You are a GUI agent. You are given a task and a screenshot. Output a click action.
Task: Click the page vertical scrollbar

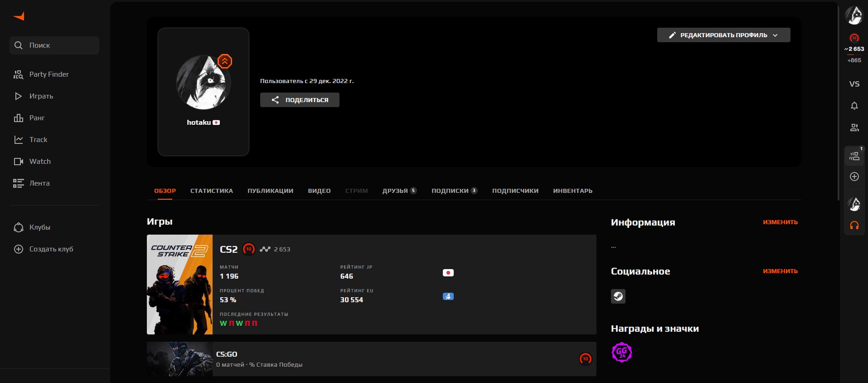pos(839,102)
